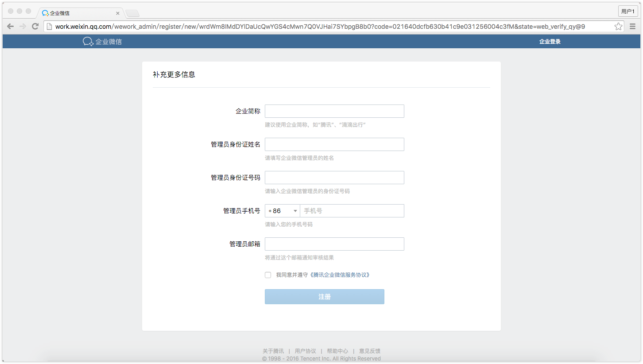Image resolution: width=643 pixels, height=364 pixels.
Task: Open the browser hamburger menu icon
Action: 632,26
